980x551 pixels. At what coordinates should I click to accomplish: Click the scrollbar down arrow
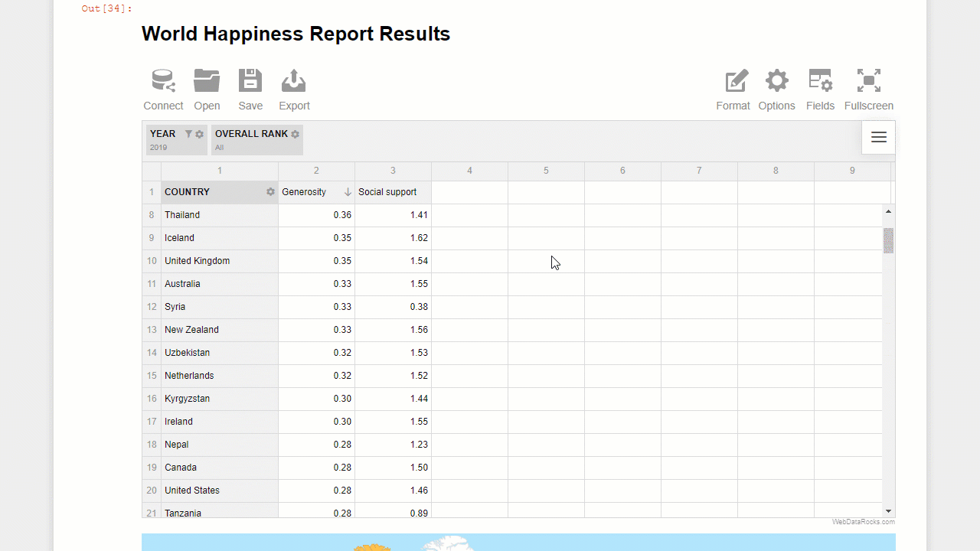pyautogui.click(x=888, y=510)
